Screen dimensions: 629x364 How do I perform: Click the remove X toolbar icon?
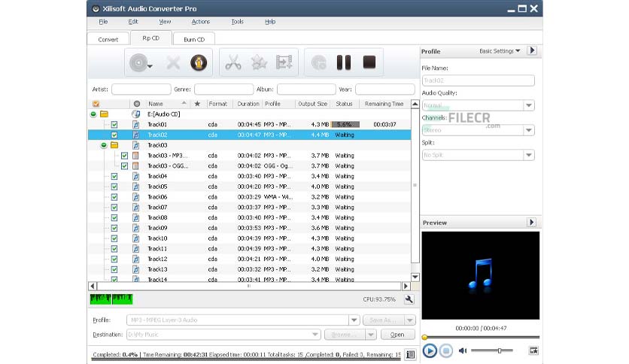173,63
